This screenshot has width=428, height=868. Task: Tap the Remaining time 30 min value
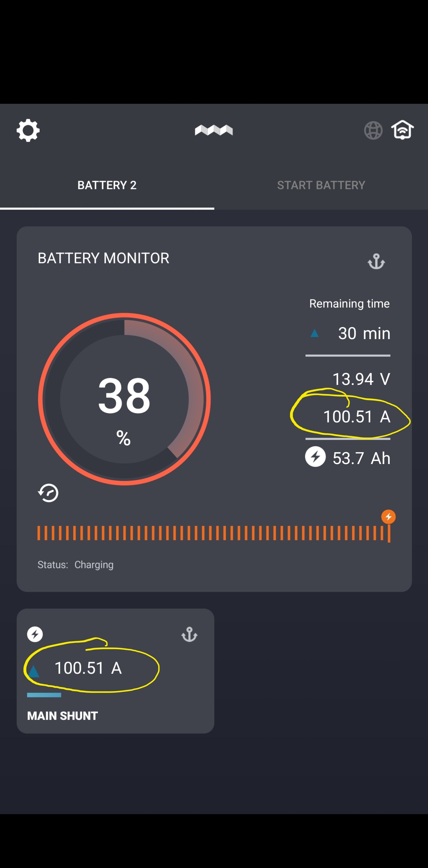pyautogui.click(x=363, y=334)
